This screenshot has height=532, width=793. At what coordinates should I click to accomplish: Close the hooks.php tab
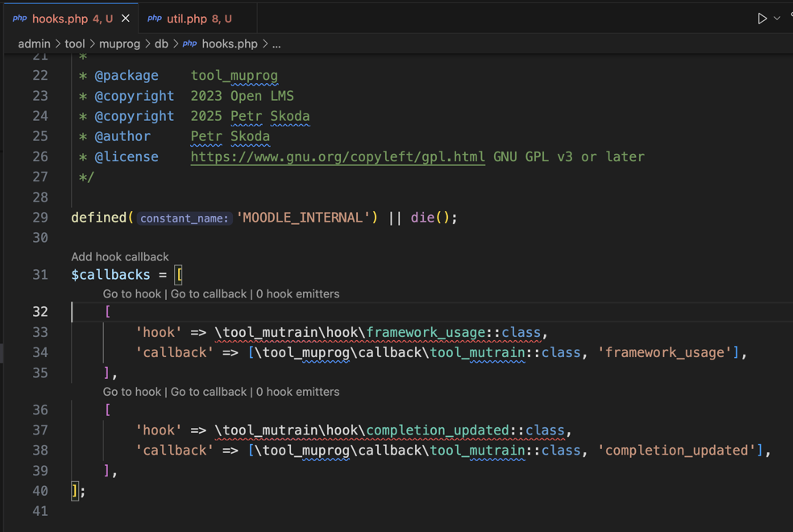[126, 19]
